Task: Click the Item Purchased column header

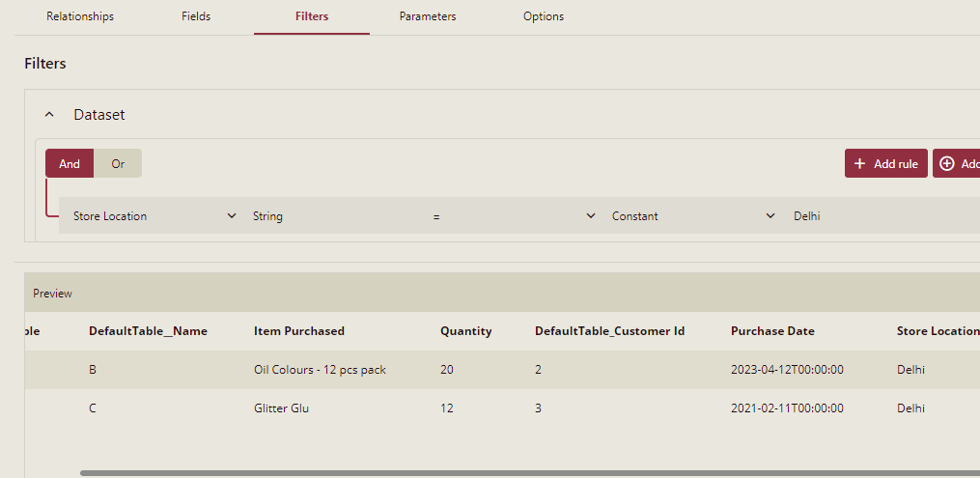Action: [x=299, y=331]
